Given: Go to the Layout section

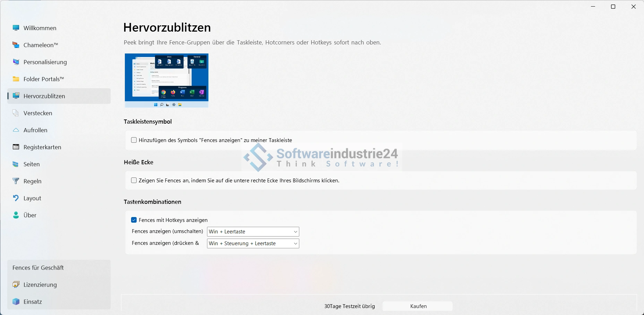Looking at the screenshot, I should coord(32,198).
